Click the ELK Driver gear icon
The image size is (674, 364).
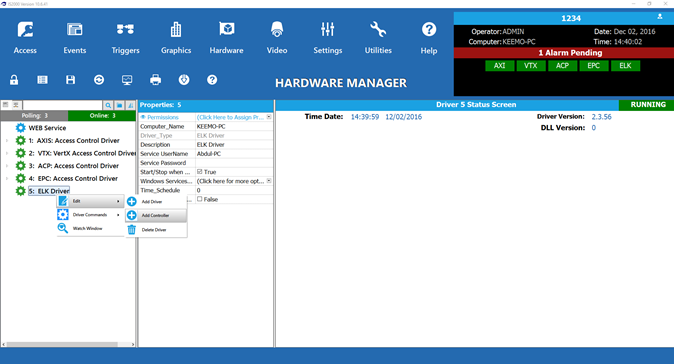[x=20, y=191]
